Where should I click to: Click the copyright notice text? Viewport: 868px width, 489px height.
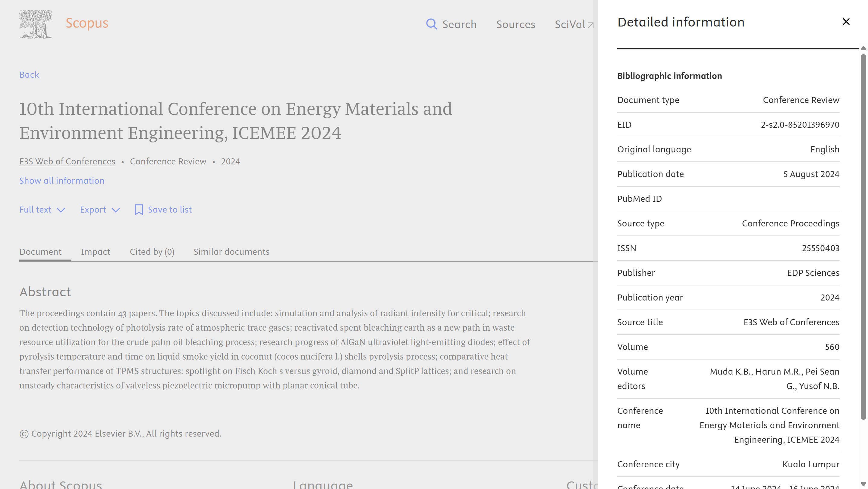pyautogui.click(x=120, y=434)
